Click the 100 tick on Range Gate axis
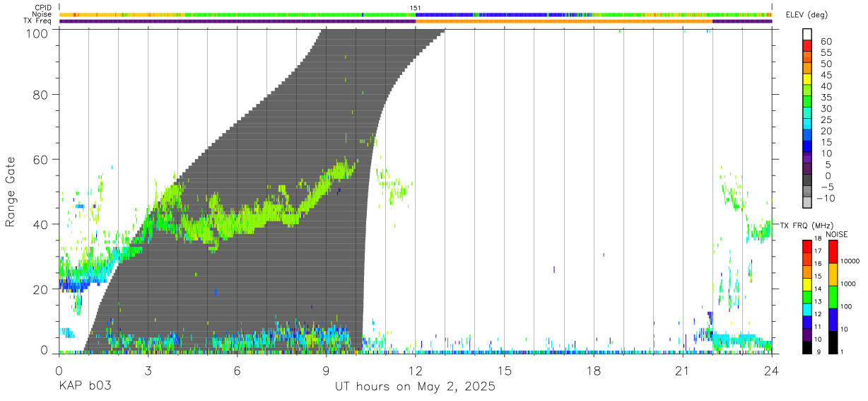The height and width of the screenshot is (401, 868). pos(38,33)
